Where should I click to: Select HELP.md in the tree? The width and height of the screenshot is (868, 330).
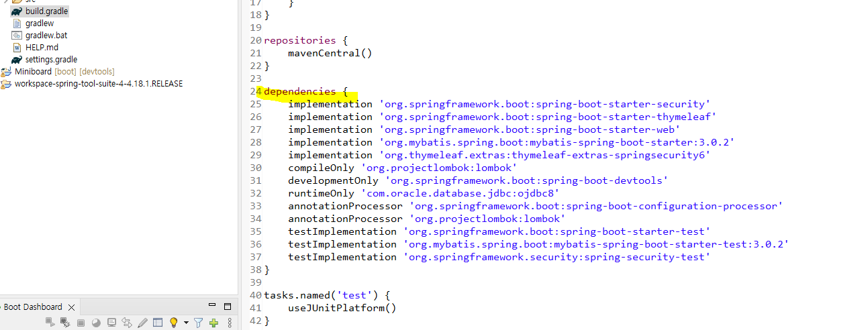pyautogui.click(x=42, y=48)
